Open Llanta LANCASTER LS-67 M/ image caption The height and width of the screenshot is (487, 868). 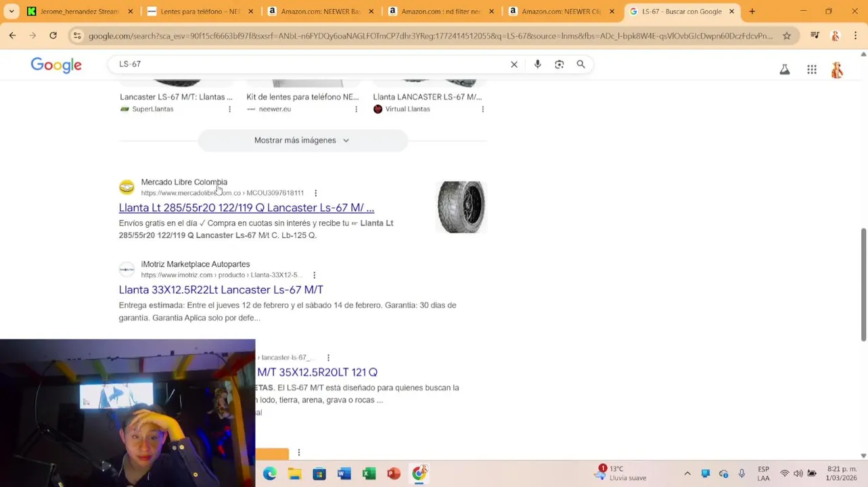pos(427,97)
